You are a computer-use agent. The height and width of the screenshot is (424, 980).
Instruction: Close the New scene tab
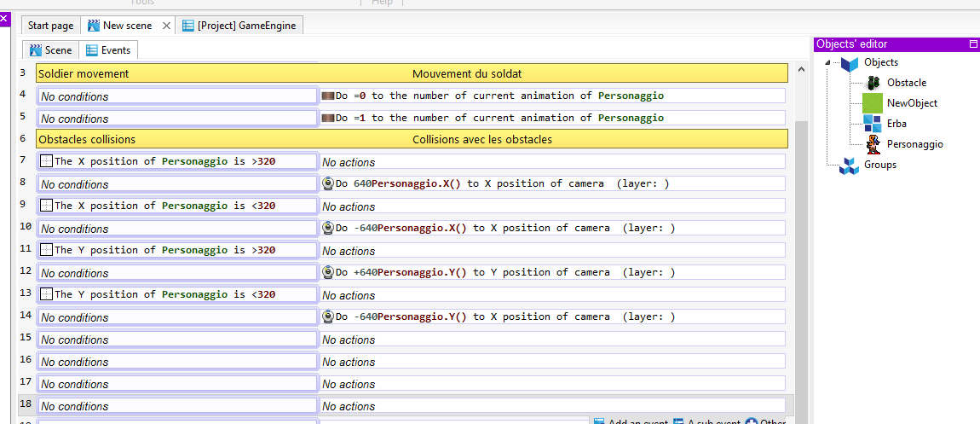tap(165, 26)
